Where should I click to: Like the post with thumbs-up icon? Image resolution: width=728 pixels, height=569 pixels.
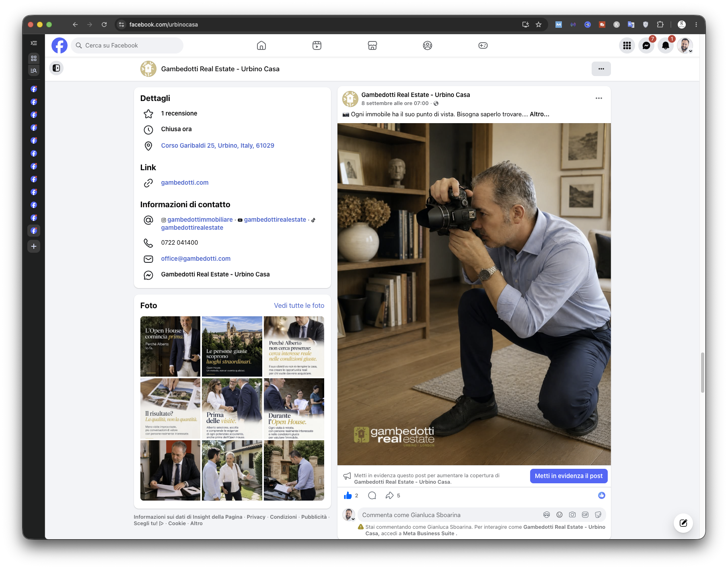tap(348, 495)
